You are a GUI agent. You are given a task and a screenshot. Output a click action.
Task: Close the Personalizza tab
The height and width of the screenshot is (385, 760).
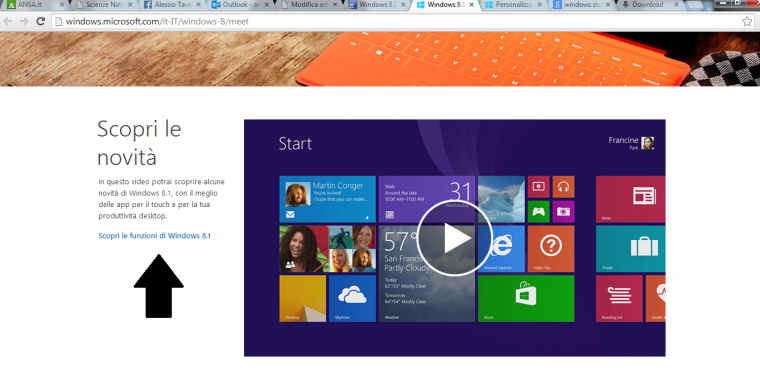539,5
